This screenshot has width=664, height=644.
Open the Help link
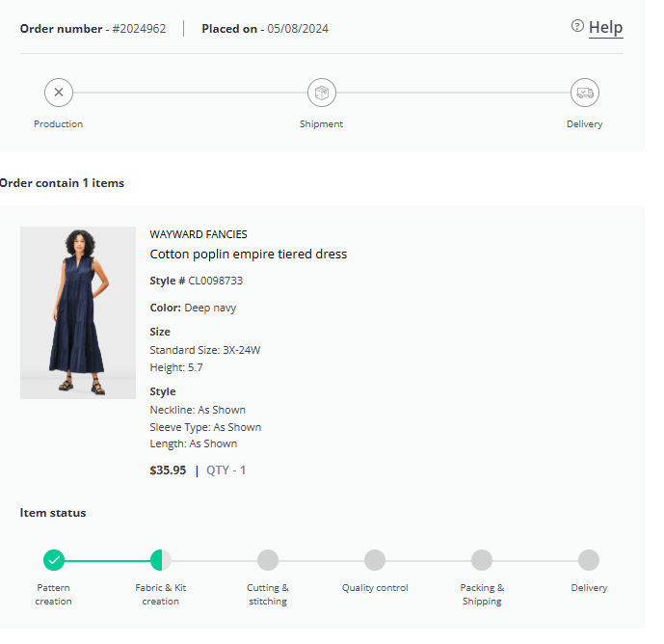(x=605, y=28)
